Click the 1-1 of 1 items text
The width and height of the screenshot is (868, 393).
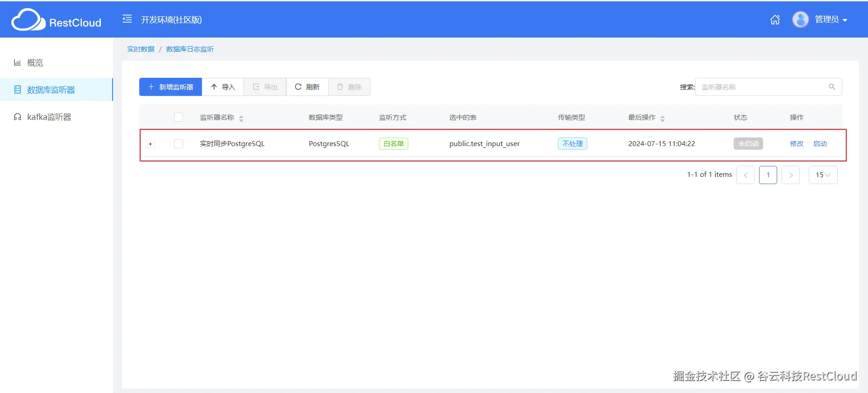pos(709,175)
